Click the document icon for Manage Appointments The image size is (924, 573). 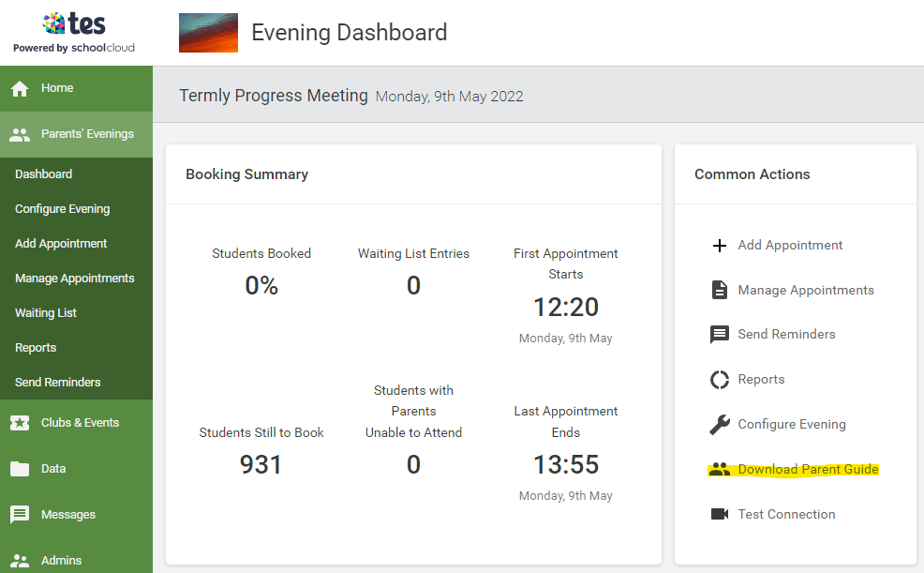pyautogui.click(x=720, y=291)
